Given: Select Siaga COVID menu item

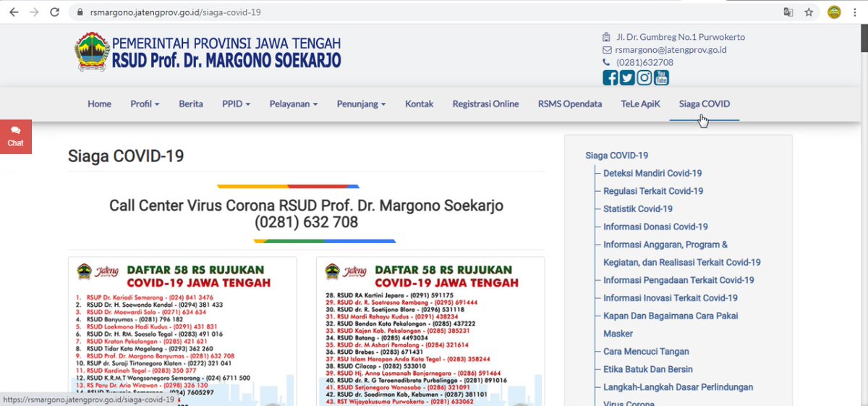Looking at the screenshot, I should click(x=705, y=104).
